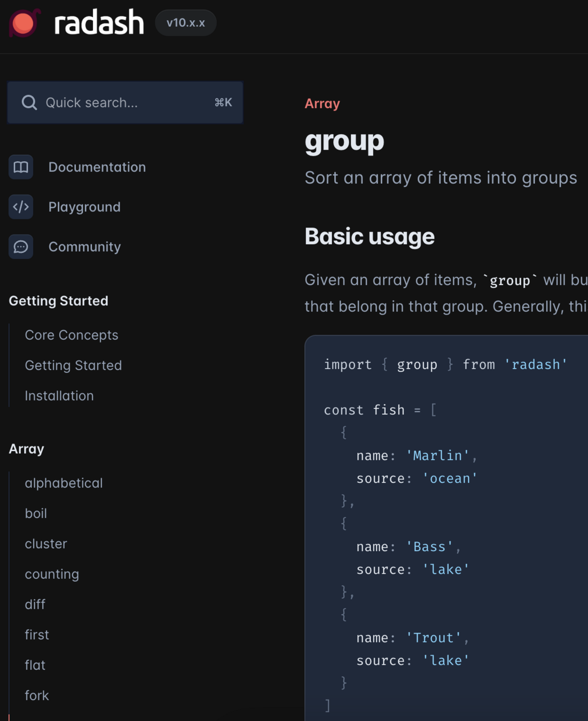The height and width of the screenshot is (721, 588).
Task: Go to alphabetical function page
Action: (64, 483)
